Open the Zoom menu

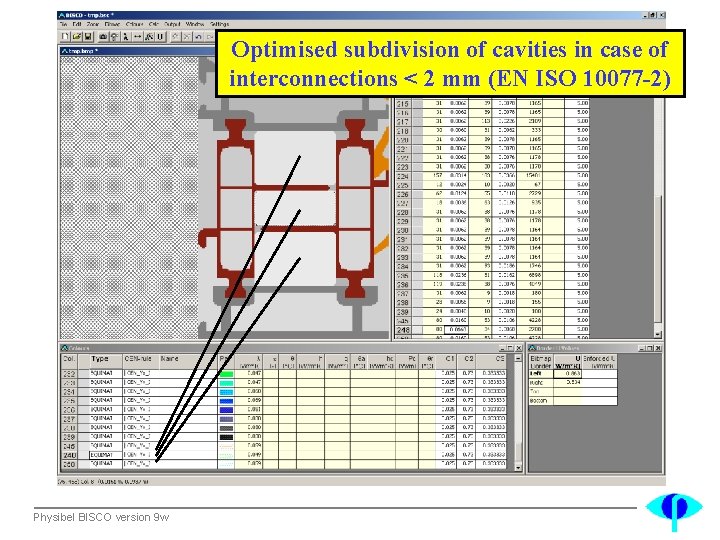pyautogui.click(x=93, y=24)
